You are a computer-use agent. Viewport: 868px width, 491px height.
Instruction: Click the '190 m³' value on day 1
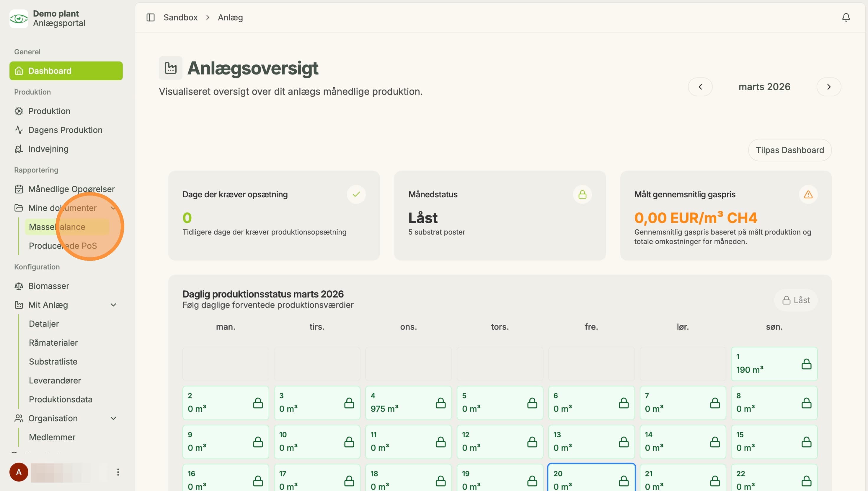(x=750, y=370)
